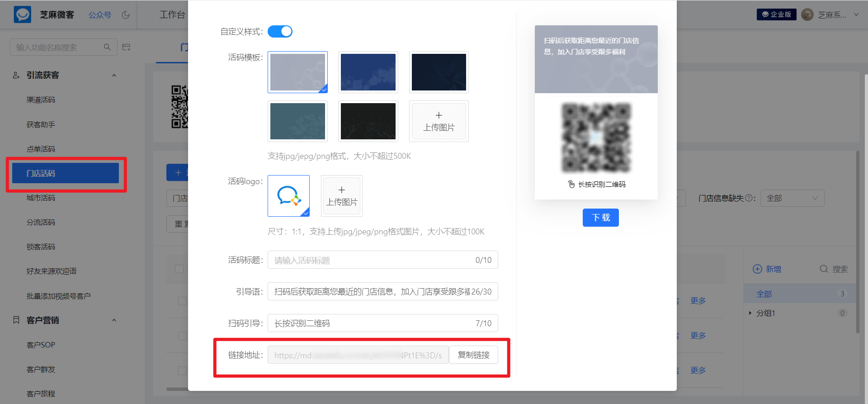
Task: Click the QR code thumbnail behind the dialog
Action: 179,107
